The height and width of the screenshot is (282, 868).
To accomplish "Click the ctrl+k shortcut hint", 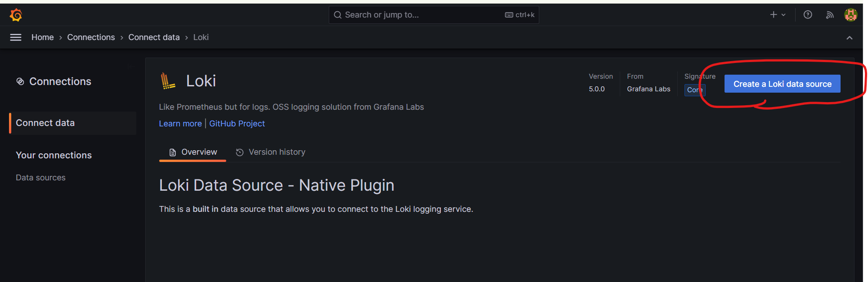I will click(520, 15).
